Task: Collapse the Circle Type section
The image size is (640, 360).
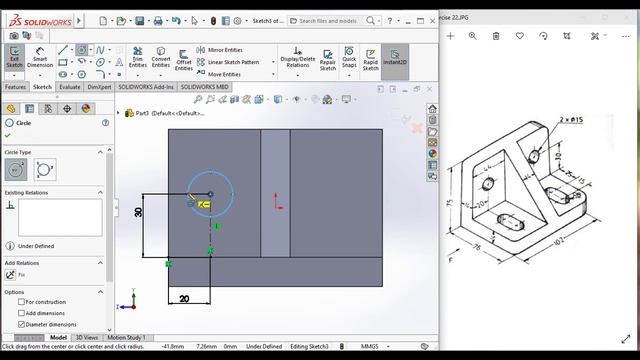Action: point(100,152)
